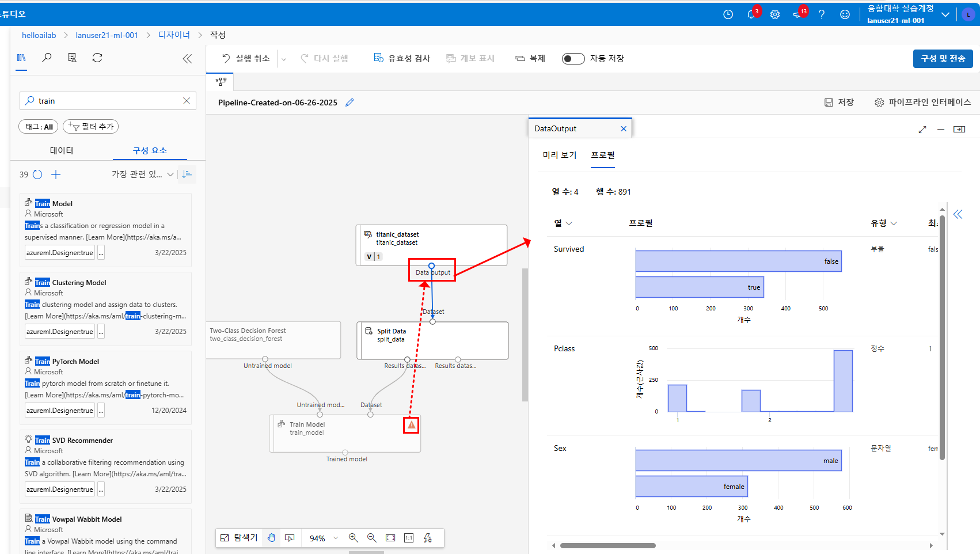Collapse profile details double chevron

(x=958, y=215)
